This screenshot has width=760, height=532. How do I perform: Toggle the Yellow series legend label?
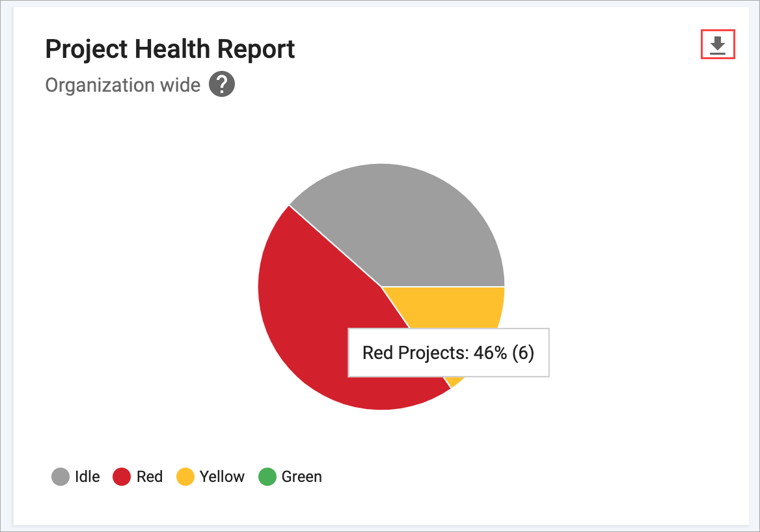(x=222, y=477)
